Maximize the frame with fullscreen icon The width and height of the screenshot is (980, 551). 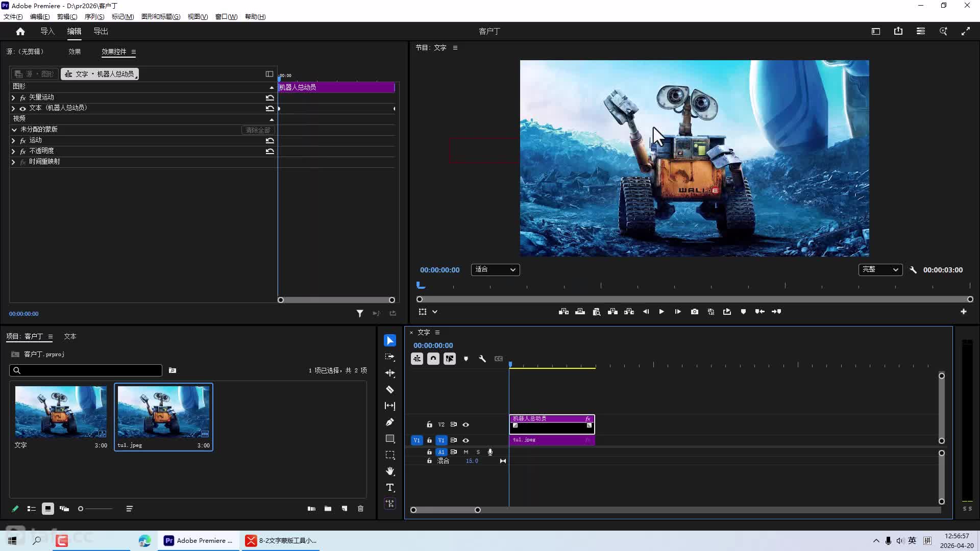tap(966, 32)
